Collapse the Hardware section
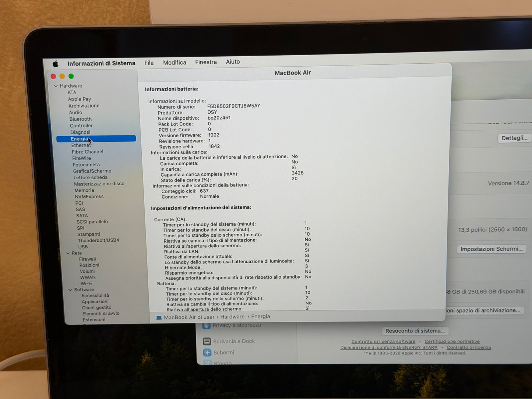 point(56,86)
